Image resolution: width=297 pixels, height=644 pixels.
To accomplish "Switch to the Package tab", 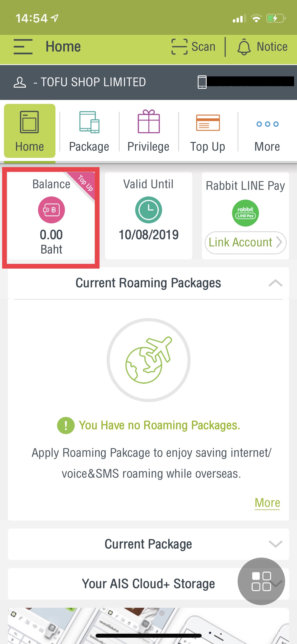I will (89, 131).
